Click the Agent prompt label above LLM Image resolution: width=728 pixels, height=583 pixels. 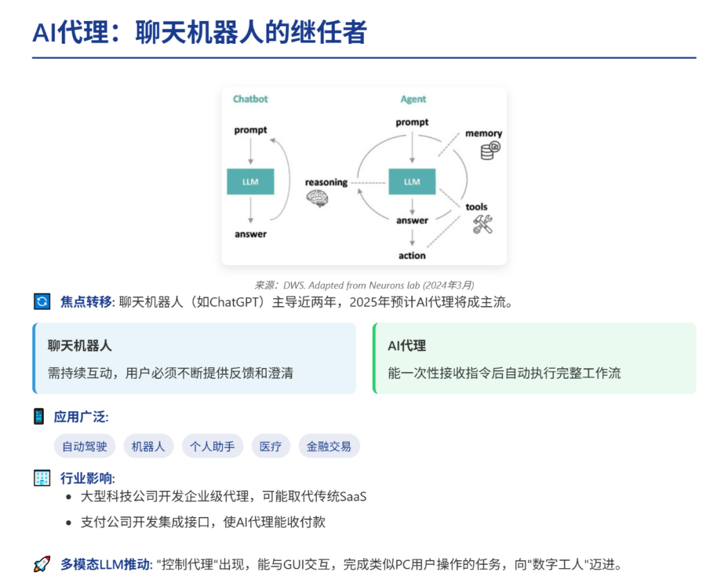412,123
